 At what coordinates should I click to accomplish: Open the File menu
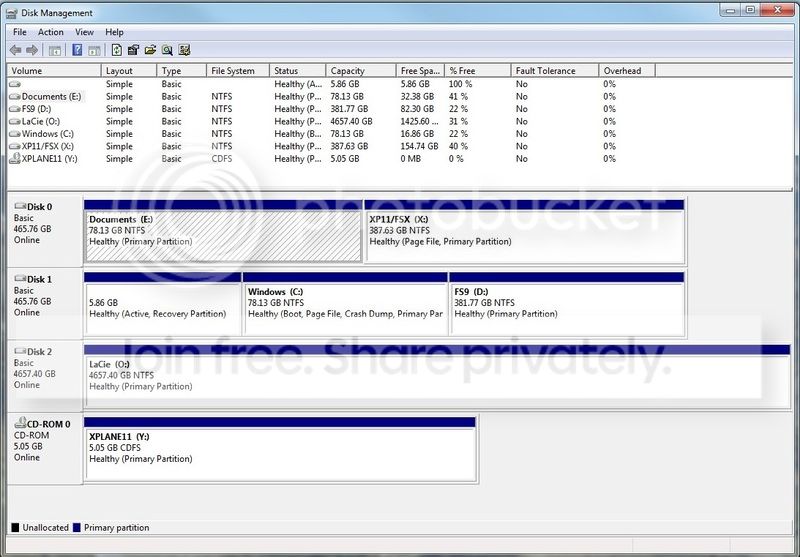pos(20,32)
